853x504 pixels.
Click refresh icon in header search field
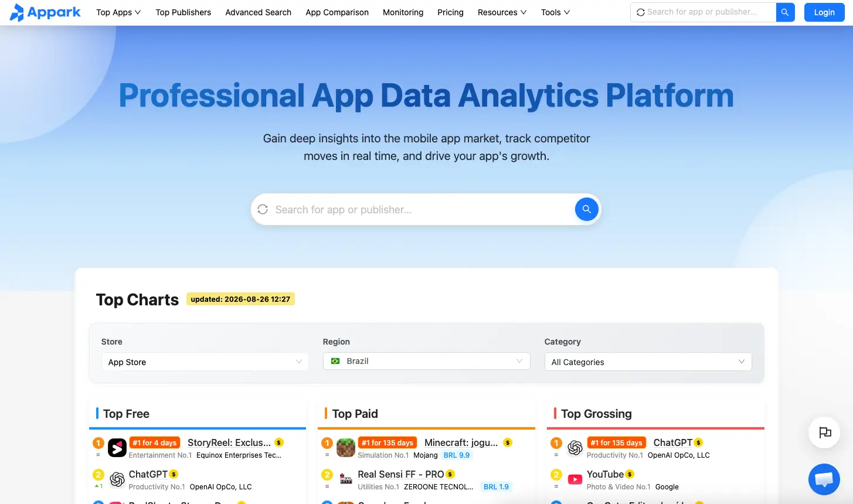point(641,12)
